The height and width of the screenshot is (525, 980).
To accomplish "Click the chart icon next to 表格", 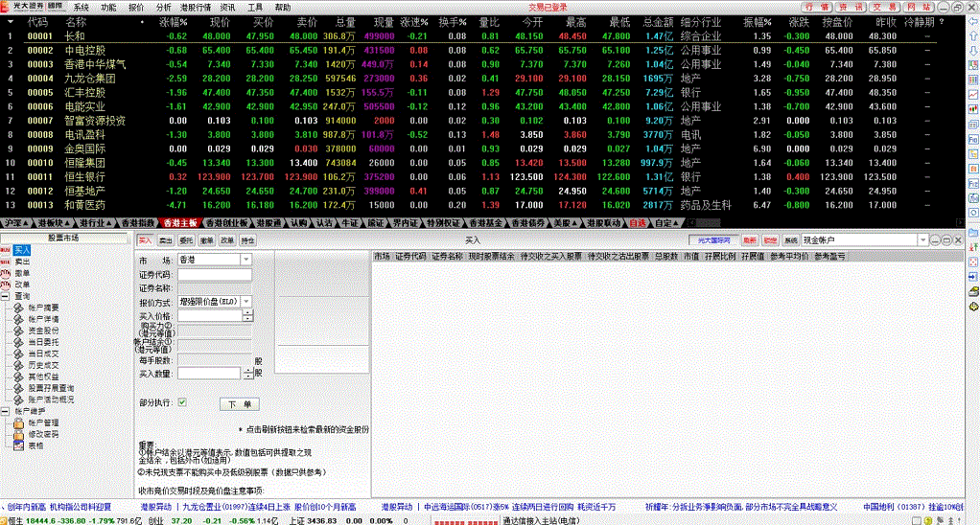I will pos(19,445).
